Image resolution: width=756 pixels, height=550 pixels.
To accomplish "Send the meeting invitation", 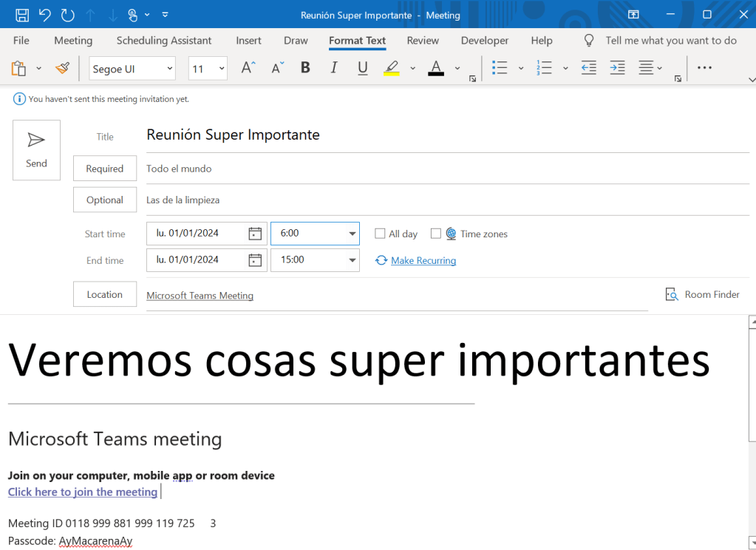I will pos(36,150).
